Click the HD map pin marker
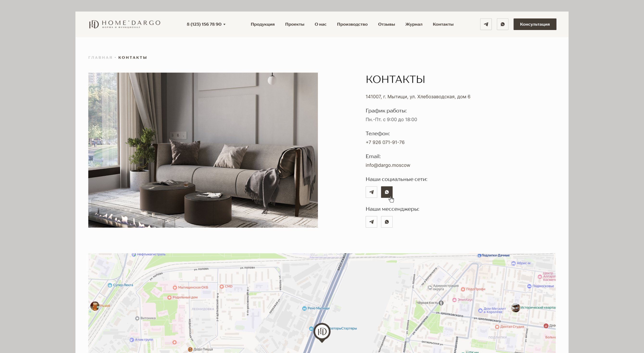The height and width of the screenshot is (353, 644). click(x=322, y=332)
